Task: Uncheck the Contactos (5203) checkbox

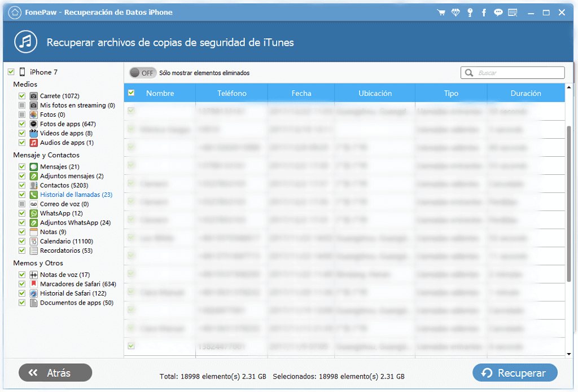Action: pyautogui.click(x=22, y=186)
